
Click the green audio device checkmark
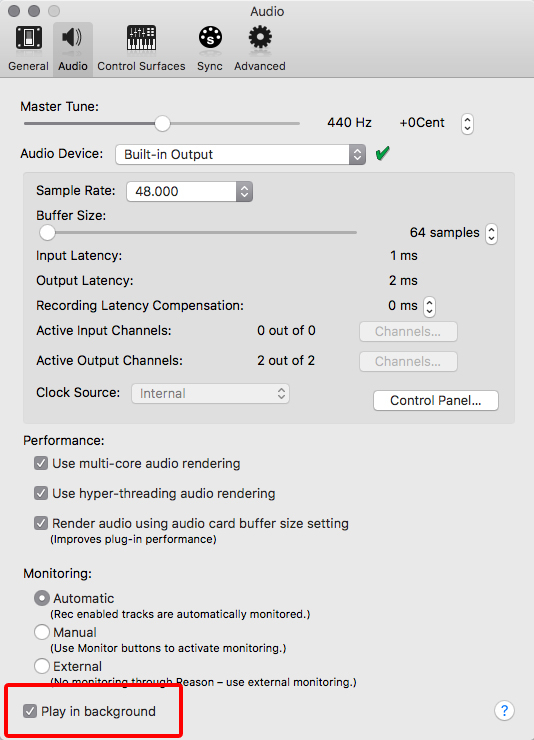coord(383,153)
